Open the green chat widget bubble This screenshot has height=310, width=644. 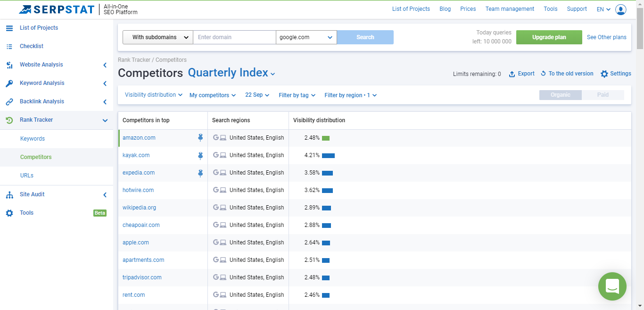click(x=612, y=286)
